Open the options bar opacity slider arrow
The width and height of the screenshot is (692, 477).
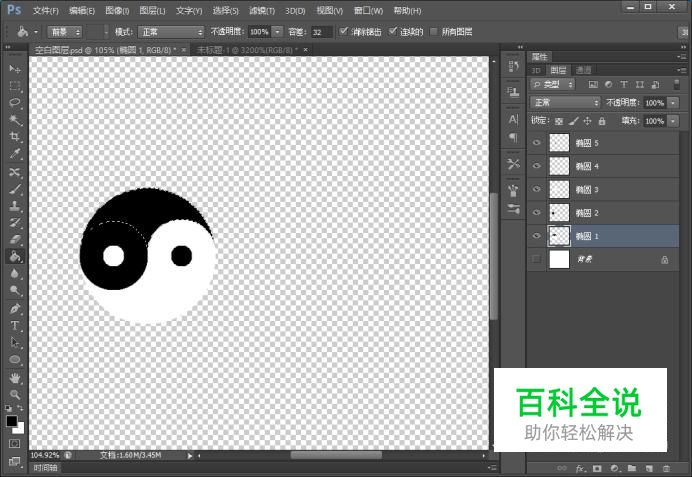coord(277,32)
